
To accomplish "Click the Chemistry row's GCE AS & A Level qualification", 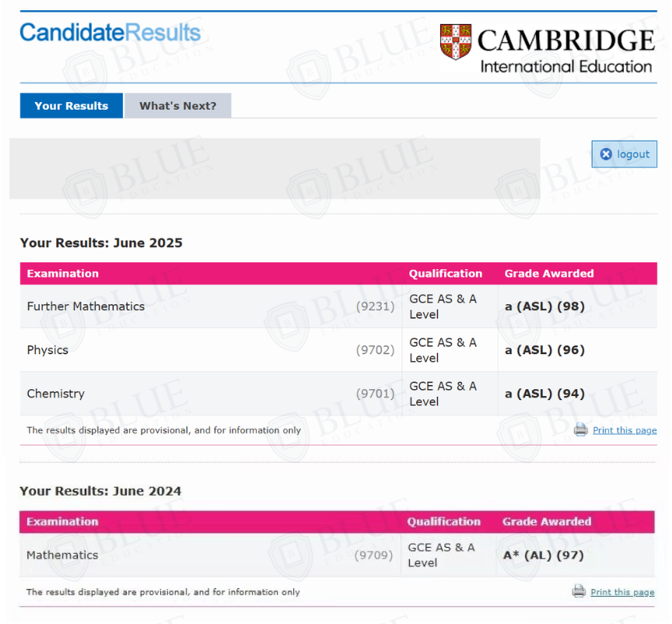I will [443, 393].
